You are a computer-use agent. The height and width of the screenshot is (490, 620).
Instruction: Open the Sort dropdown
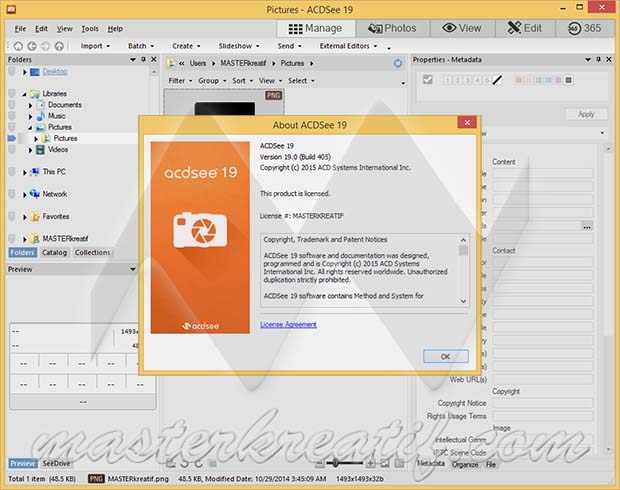coord(242,81)
